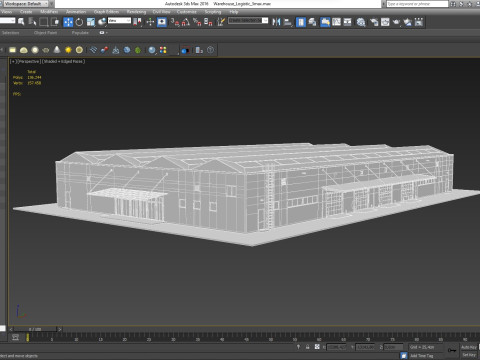This screenshot has height=360, width=480.
Task: Click in the keyword search field
Action: point(417,4)
